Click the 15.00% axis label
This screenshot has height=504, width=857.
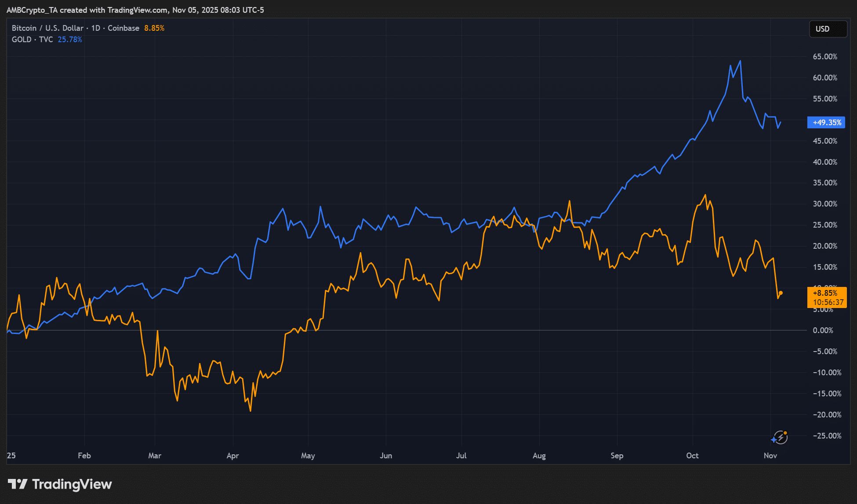[825, 267]
